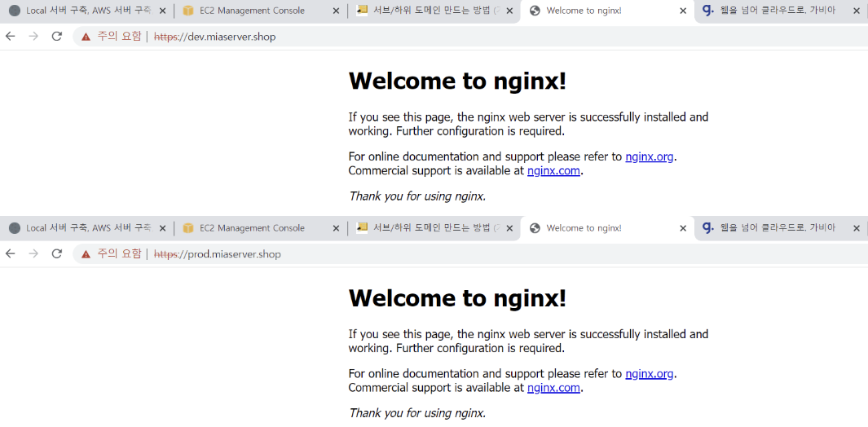Image resolution: width=868 pixels, height=427 pixels.
Task: Close the Local 서버 구축 tab in the dev.miaserver.shop window
Action: 162,11
